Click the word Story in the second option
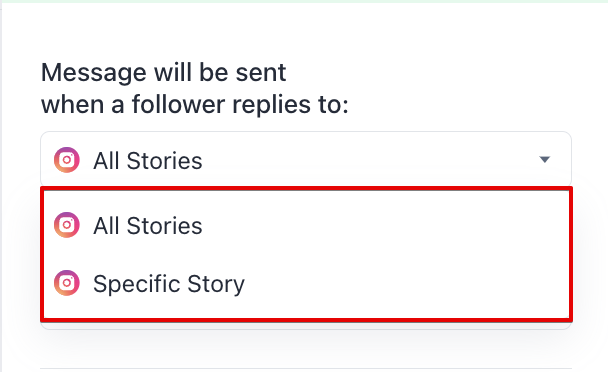 click(216, 284)
